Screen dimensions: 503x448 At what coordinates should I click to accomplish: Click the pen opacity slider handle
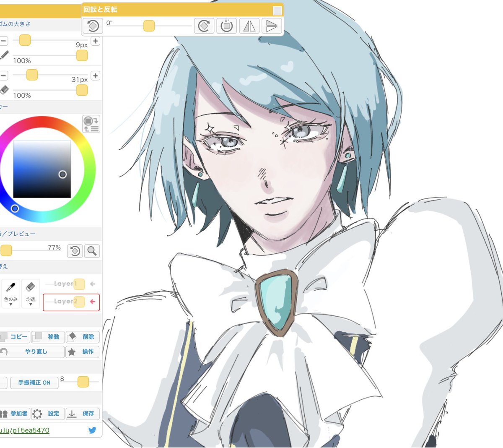pos(82,55)
